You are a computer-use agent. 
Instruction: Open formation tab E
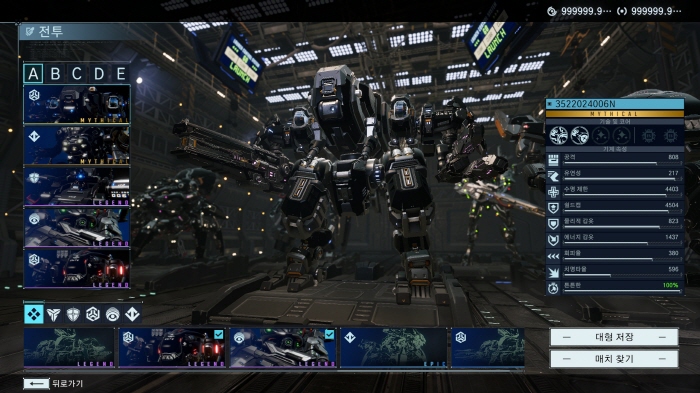(x=121, y=74)
